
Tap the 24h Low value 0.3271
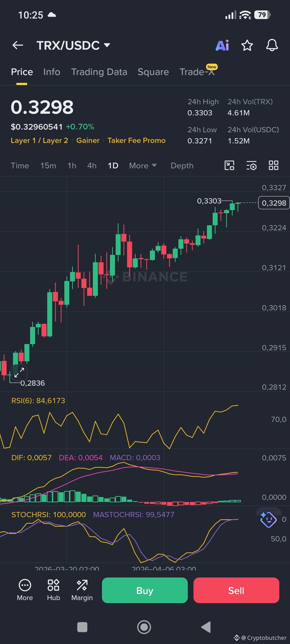point(200,141)
